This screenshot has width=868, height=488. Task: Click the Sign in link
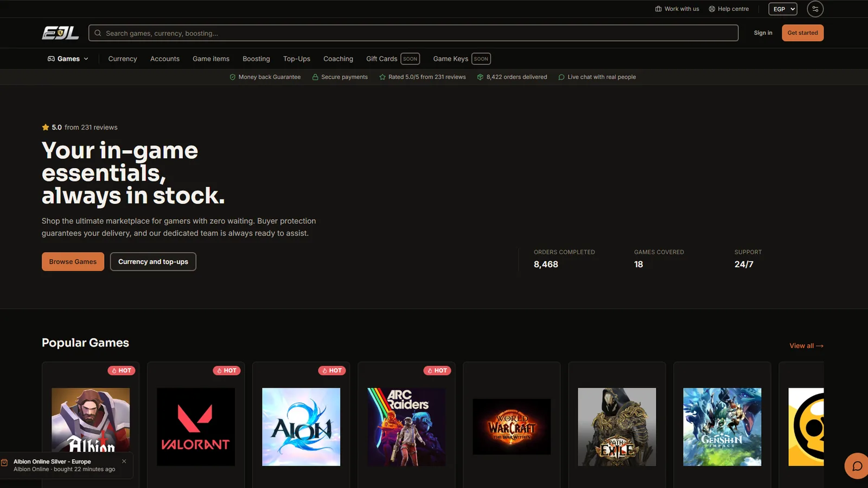(763, 33)
